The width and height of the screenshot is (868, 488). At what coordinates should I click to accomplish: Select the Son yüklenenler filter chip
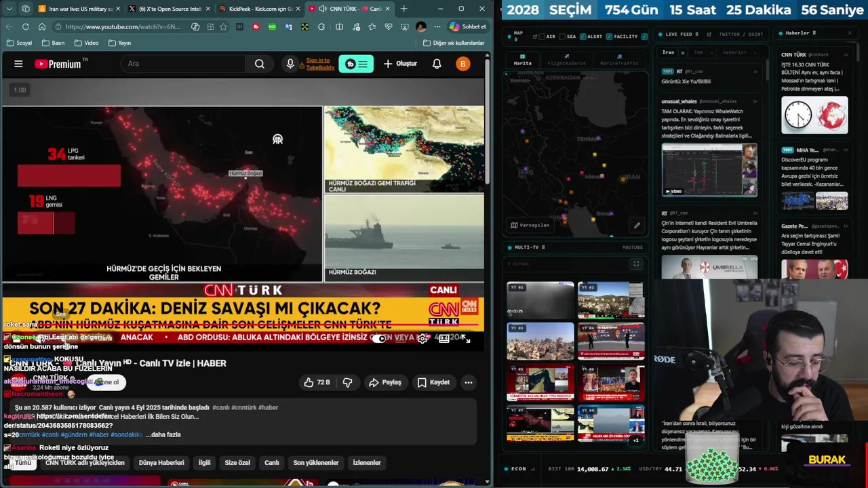[316, 463]
